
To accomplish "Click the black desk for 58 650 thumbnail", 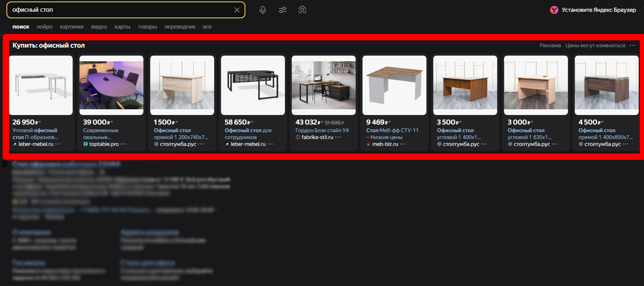I will [253, 85].
